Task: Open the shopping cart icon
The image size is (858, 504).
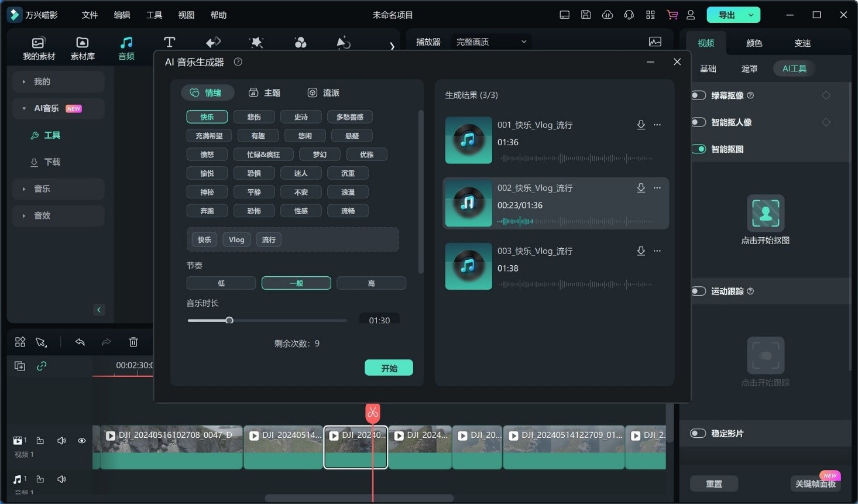Action: [x=672, y=15]
